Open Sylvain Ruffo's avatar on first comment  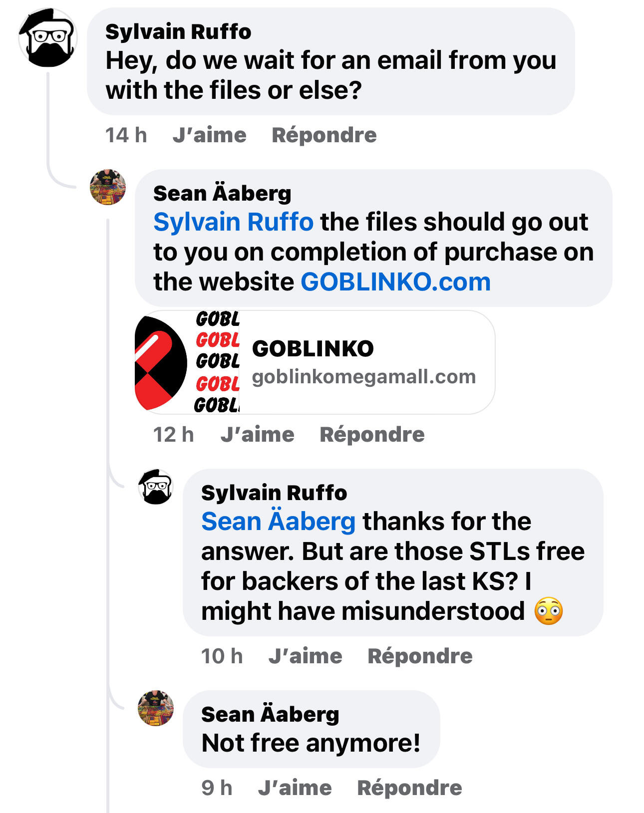[x=48, y=38]
